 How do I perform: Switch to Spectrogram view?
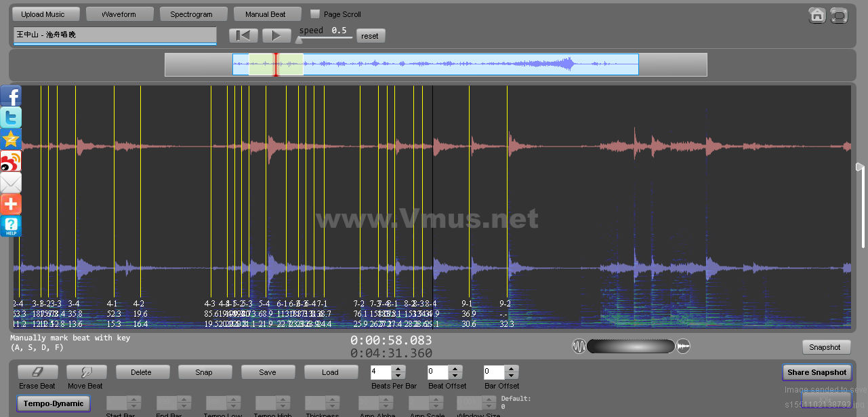191,14
